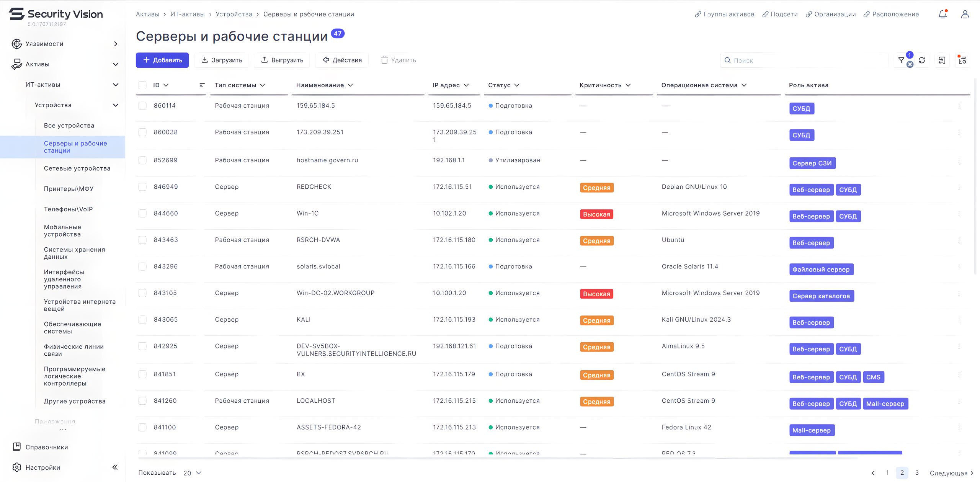Tick the checkbox for row 846949
The height and width of the screenshot is (482, 980).
tap(142, 187)
